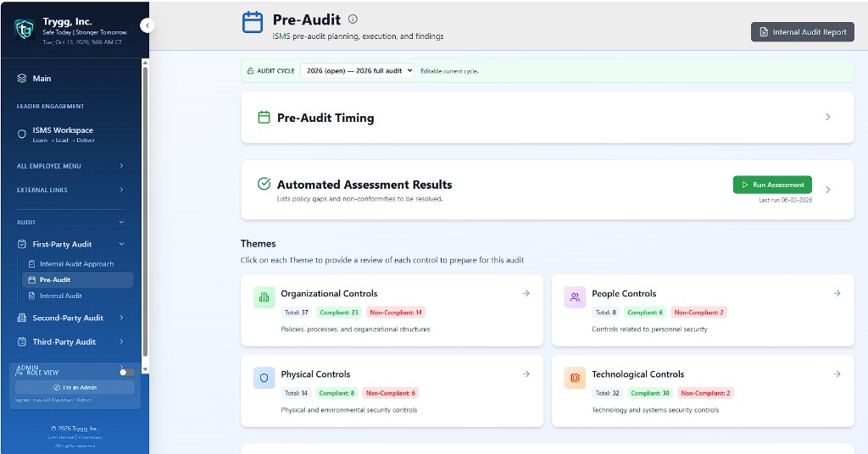868x454 pixels.
Task: Expand the Pre-Audit Timing section chevron
Action: 827,117
